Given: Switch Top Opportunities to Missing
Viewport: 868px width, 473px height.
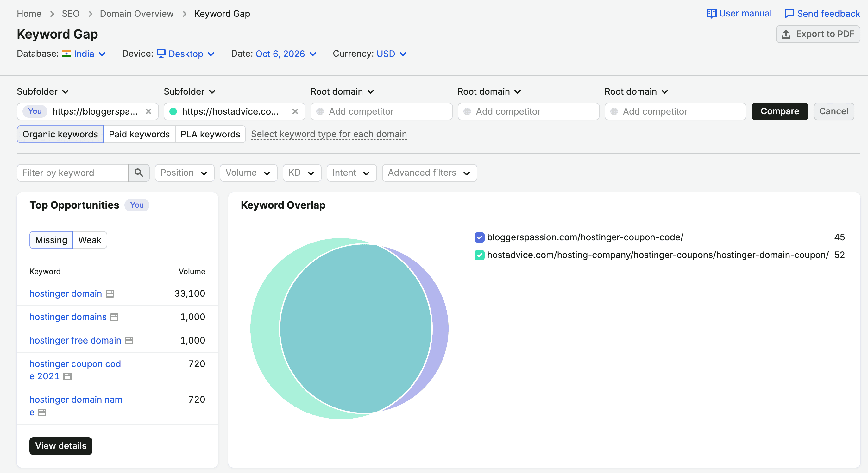Looking at the screenshot, I should pyautogui.click(x=51, y=240).
